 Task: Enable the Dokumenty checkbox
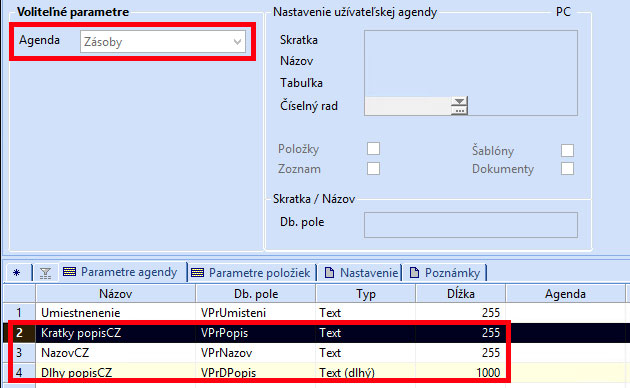click(x=567, y=168)
